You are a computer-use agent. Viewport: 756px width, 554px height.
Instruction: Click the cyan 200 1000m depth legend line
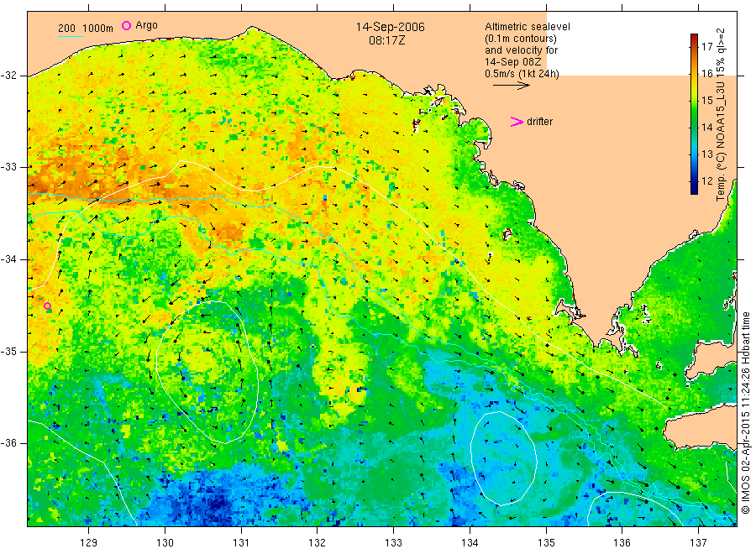(x=71, y=36)
